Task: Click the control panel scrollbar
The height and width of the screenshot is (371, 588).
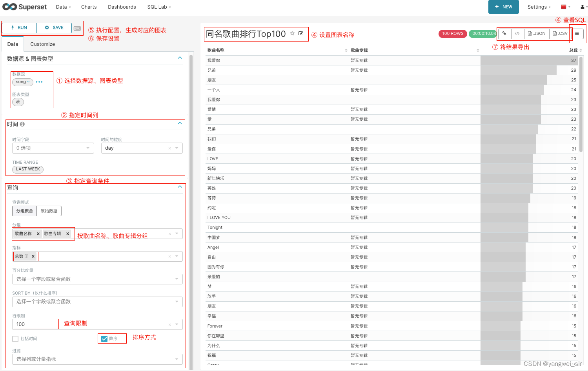Action: [x=191, y=212]
